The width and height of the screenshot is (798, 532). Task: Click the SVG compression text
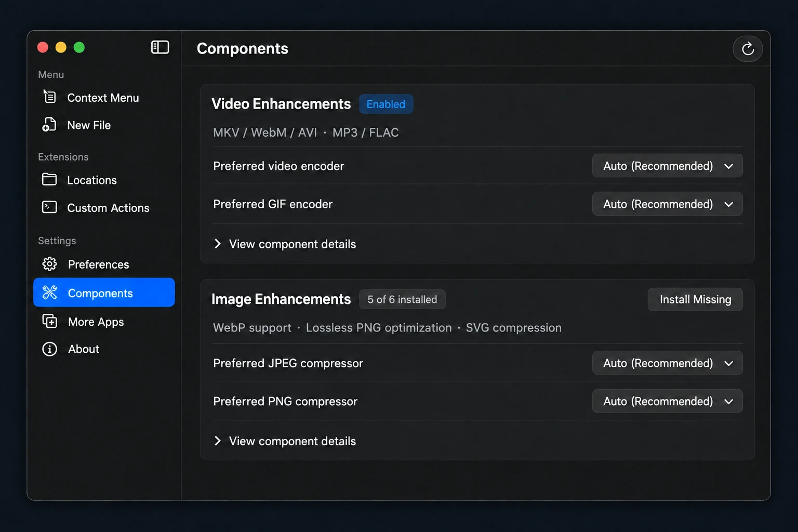tap(513, 328)
